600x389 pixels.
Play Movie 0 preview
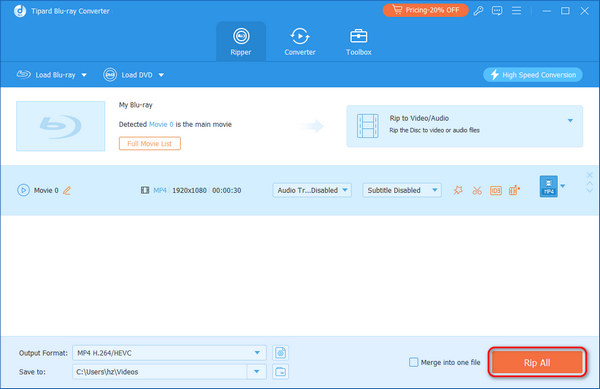(x=23, y=190)
